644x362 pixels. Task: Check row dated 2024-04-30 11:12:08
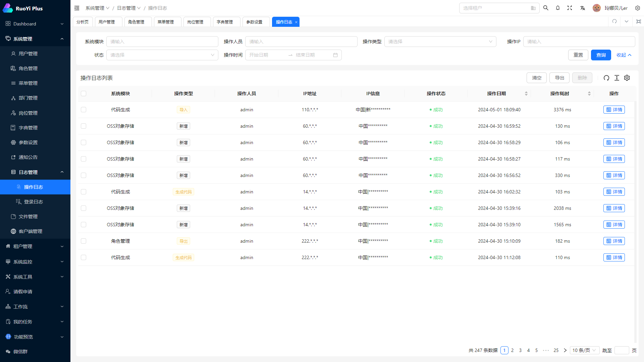(x=84, y=257)
